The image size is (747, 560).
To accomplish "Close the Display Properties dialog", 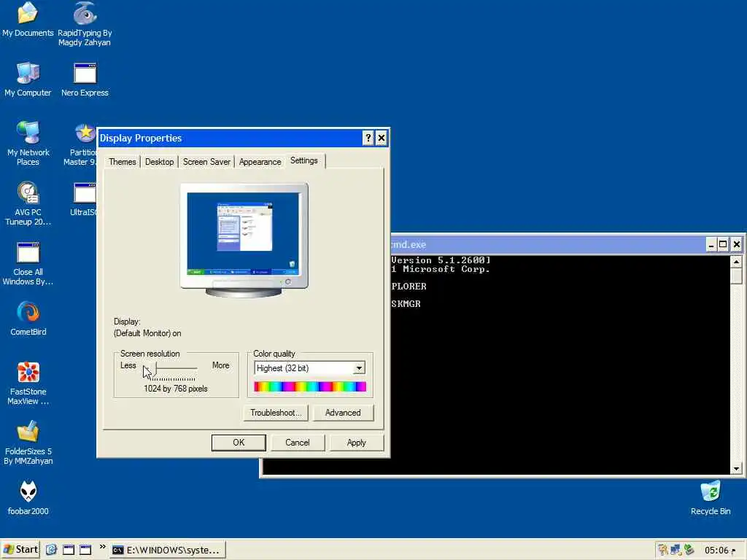I will click(381, 138).
